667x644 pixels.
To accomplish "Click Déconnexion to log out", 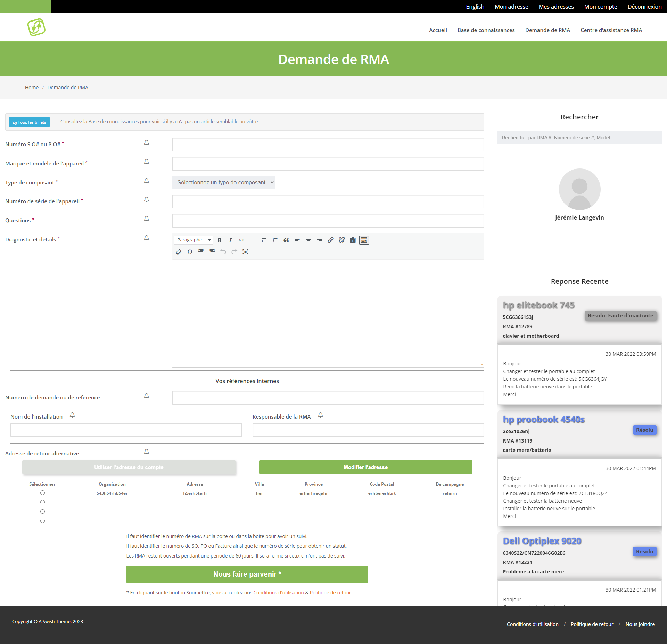I will click(x=644, y=7).
